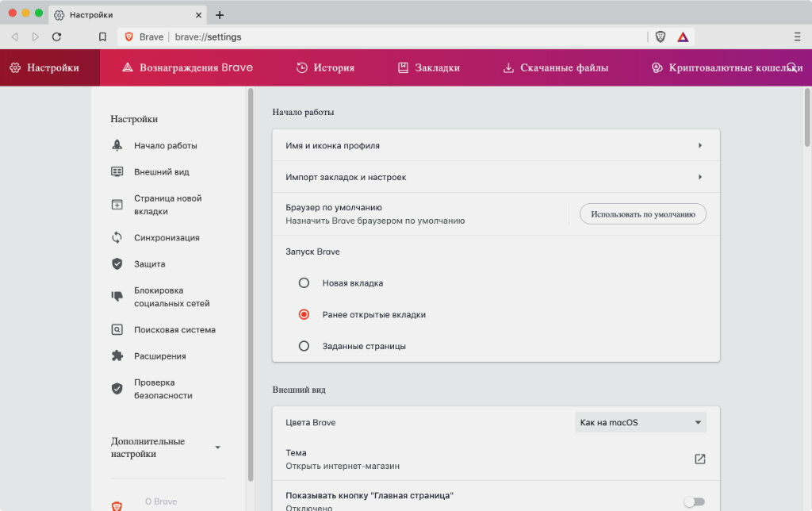Open Криптовалютные кошельки in top navigation
812x511 pixels.
click(x=727, y=67)
